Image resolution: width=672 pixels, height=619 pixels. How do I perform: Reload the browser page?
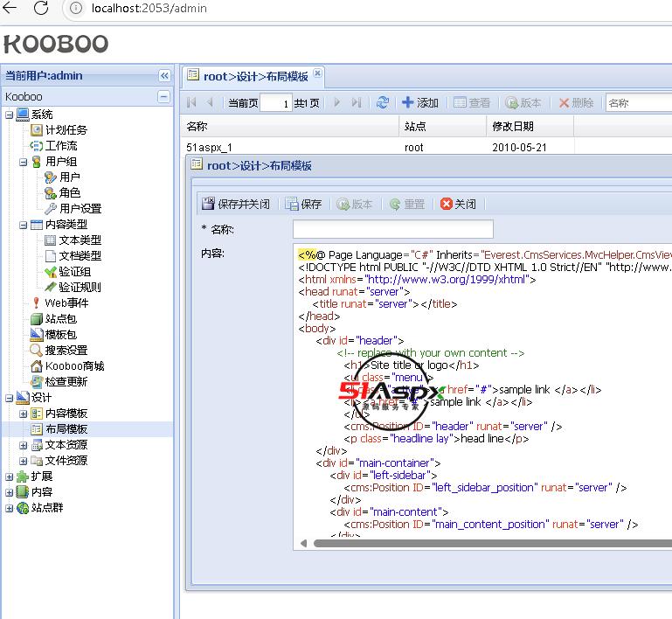click(x=41, y=9)
